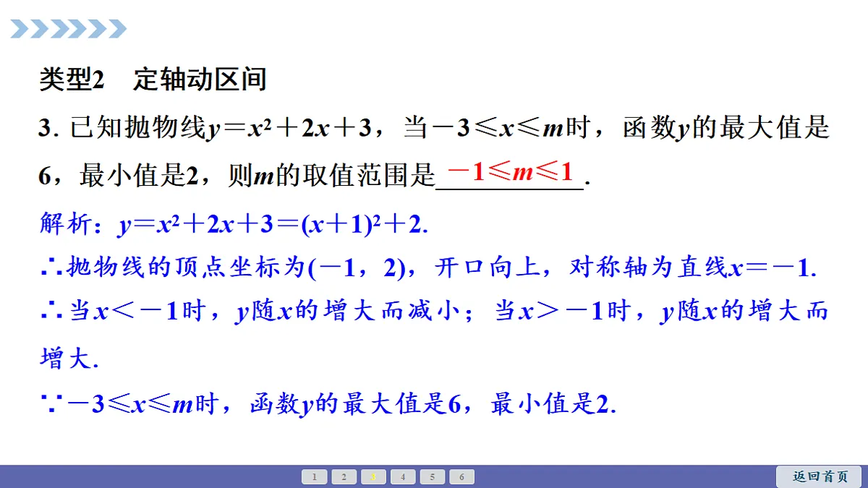Viewport: 868px width, 488px height.
Task: Go to slide page 1 button
Action: [315, 477]
